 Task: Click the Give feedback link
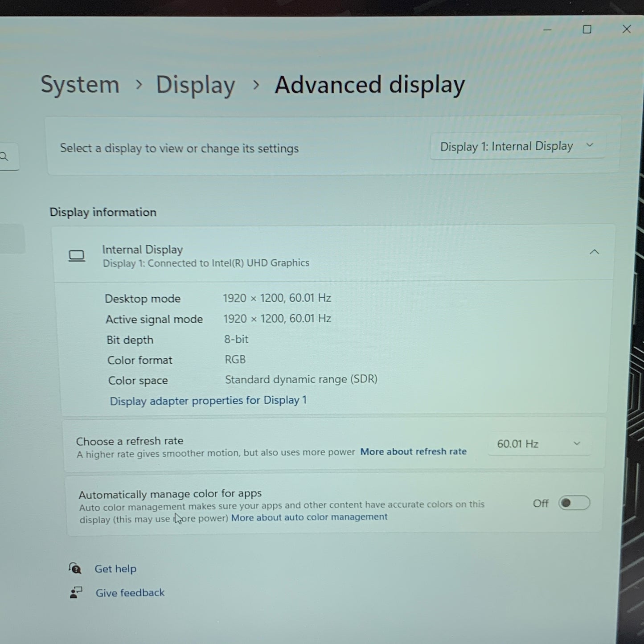tap(130, 592)
